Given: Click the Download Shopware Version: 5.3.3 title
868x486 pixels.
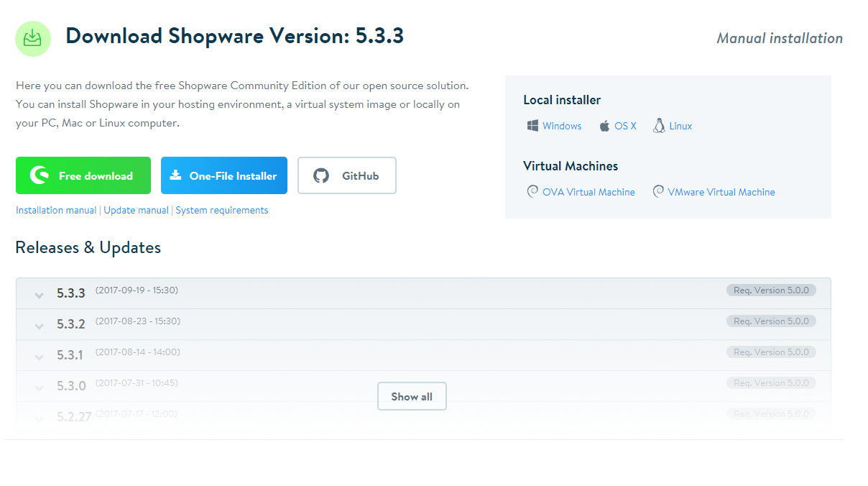Looking at the screenshot, I should coord(235,36).
